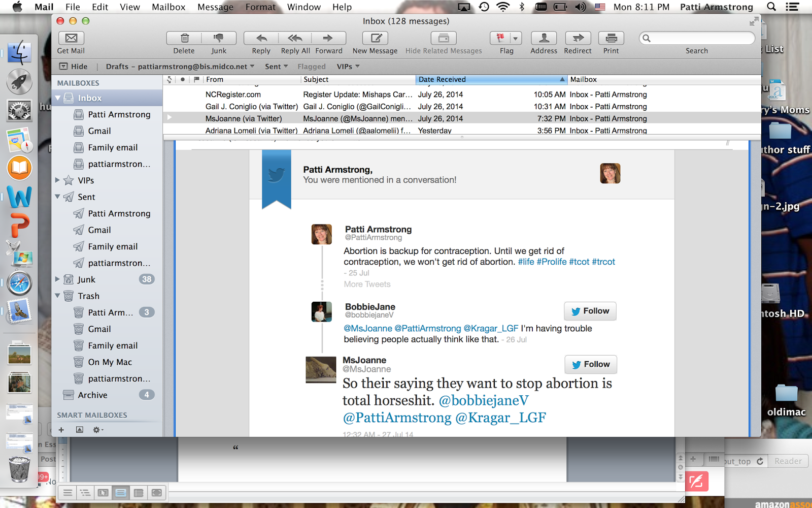Open the Trash in the Dock
Viewport: 812px width, 508px height.
coord(19,468)
